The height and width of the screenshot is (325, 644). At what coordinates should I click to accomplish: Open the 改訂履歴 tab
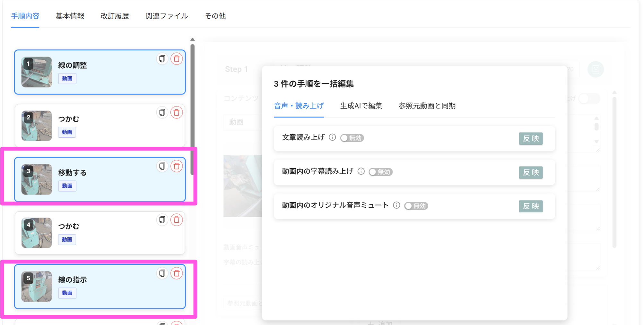coord(115,16)
